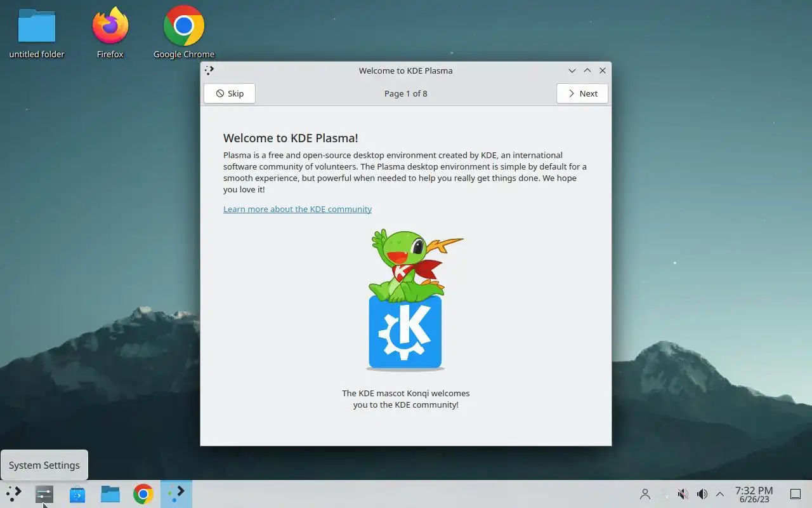Click the 'Welcome to KDE Plasma!' heading
The image size is (812, 508).
coord(291,138)
